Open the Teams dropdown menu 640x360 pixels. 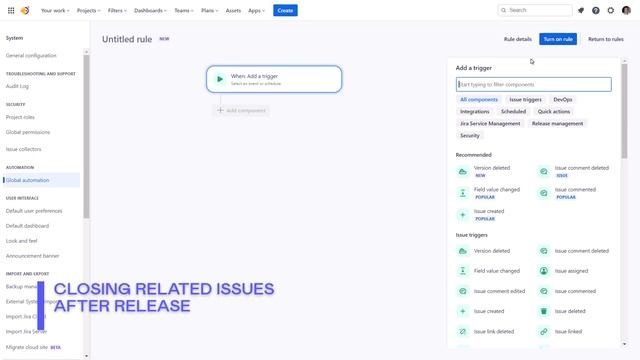184,11
